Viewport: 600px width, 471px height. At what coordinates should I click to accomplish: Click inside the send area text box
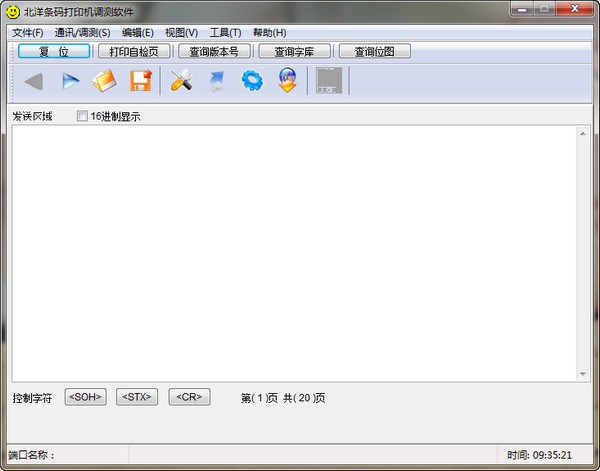tap(294, 253)
